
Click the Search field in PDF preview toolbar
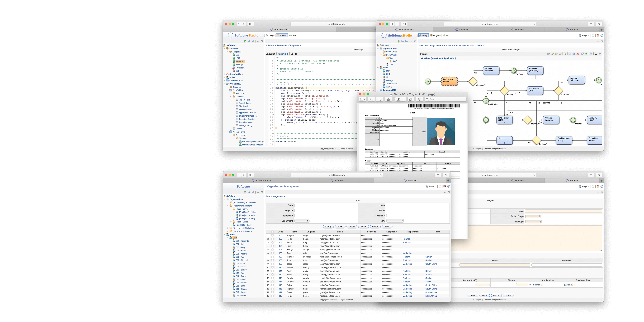445,99
